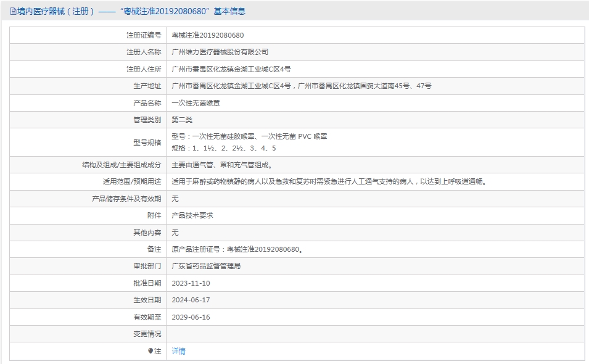Viewport: 589px width, 364px height.
Task: Click the lightbulb icon next to 注
Action: pos(150,351)
